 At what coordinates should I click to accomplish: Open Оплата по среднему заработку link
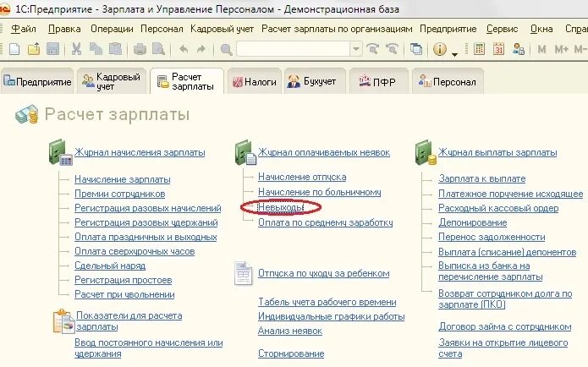(325, 222)
